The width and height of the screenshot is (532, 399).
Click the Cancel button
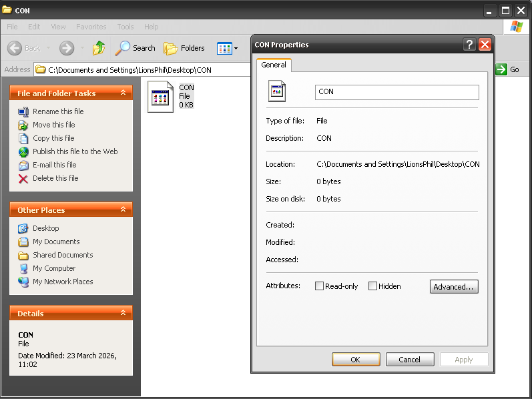tap(410, 360)
